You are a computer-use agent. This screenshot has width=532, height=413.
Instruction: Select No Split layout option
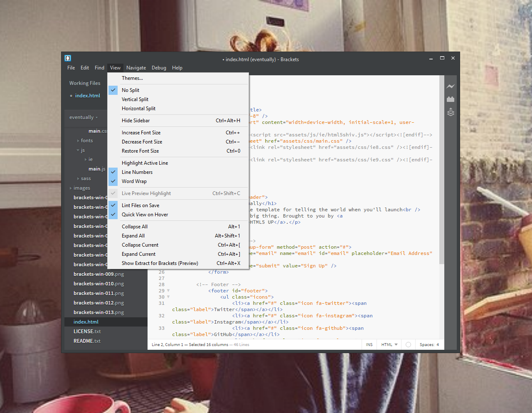point(178,90)
